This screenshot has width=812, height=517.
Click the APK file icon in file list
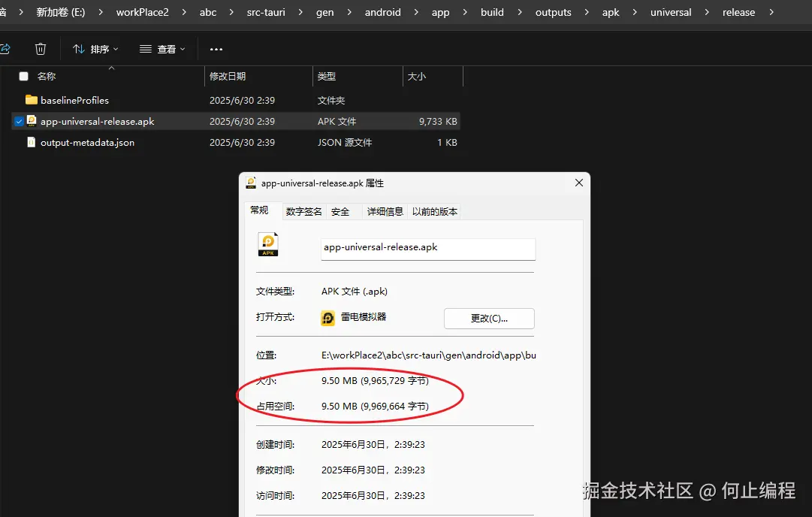pos(32,121)
